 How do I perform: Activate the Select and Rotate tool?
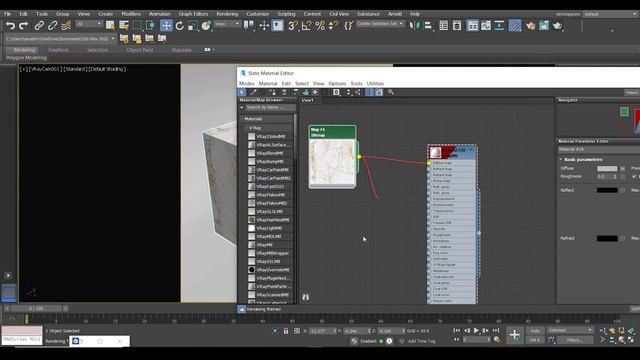tap(180, 26)
